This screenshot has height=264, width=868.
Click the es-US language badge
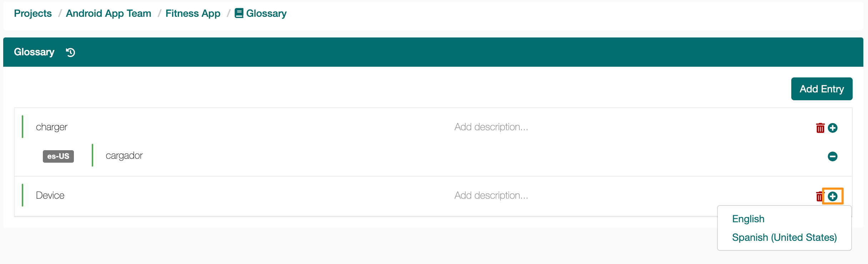point(58,156)
